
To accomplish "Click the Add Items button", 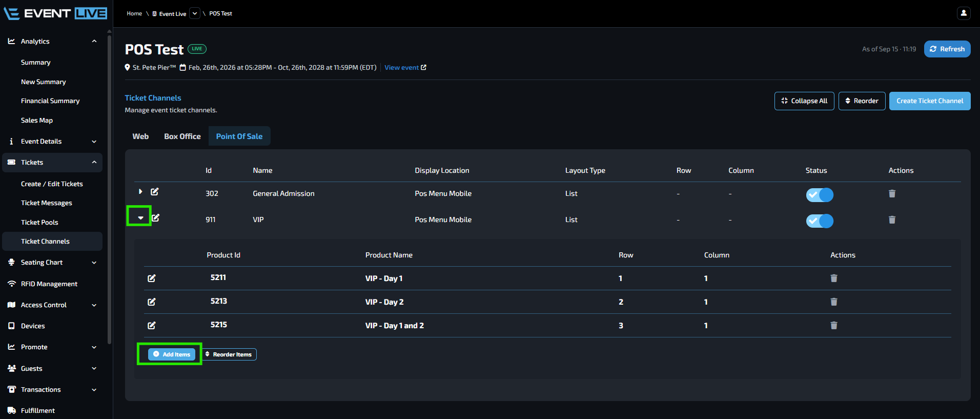I will pyautogui.click(x=172, y=354).
